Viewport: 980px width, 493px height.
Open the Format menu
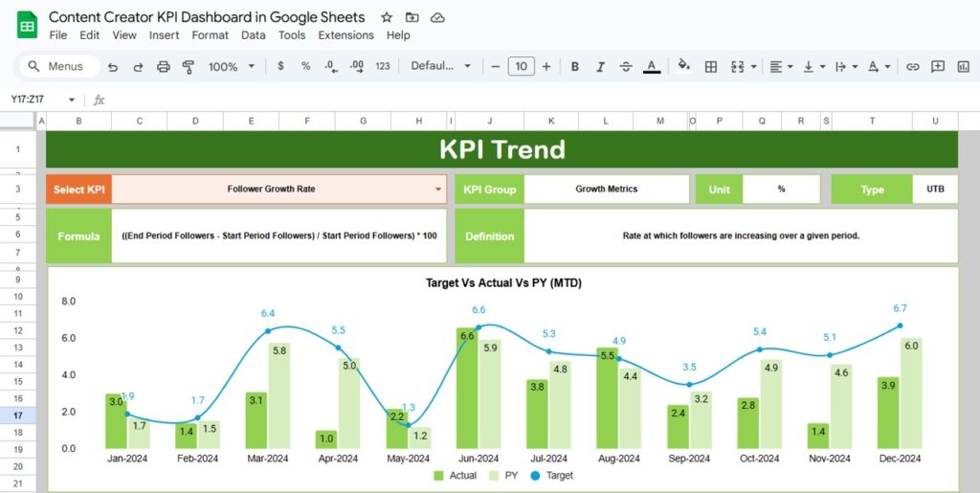(x=210, y=35)
